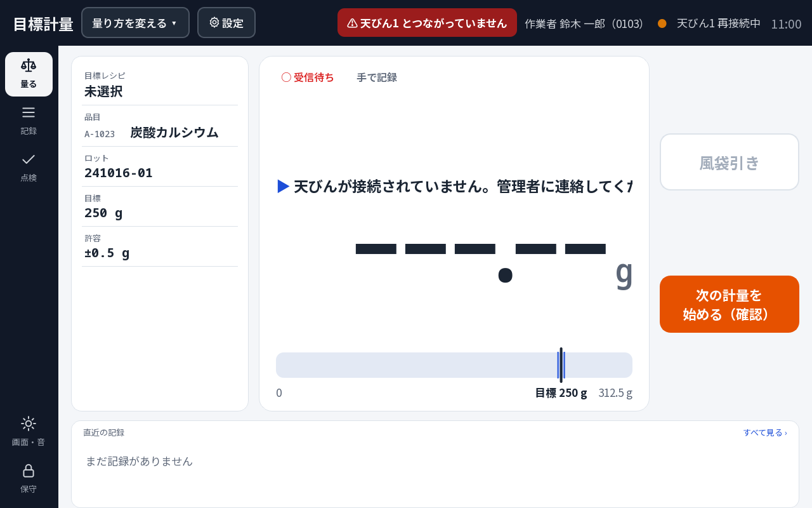This screenshot has width=812, height=508.
Task: Click the 直近の記録 heading
Action: click(103, 432)
